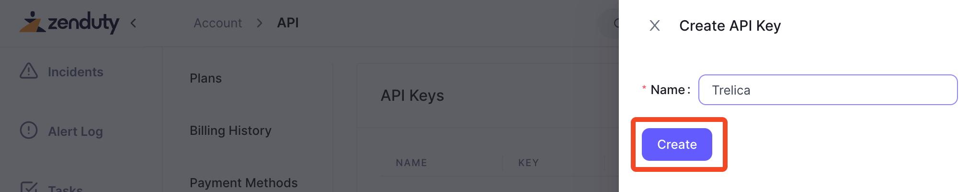Open the Account breadcrumb link

tap(218, 23)
